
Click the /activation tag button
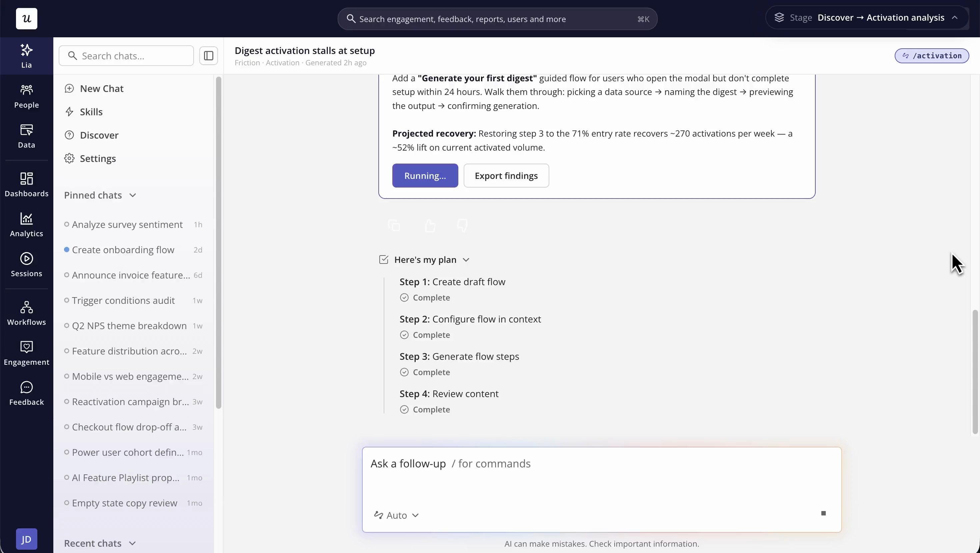(x=932, y=56)
